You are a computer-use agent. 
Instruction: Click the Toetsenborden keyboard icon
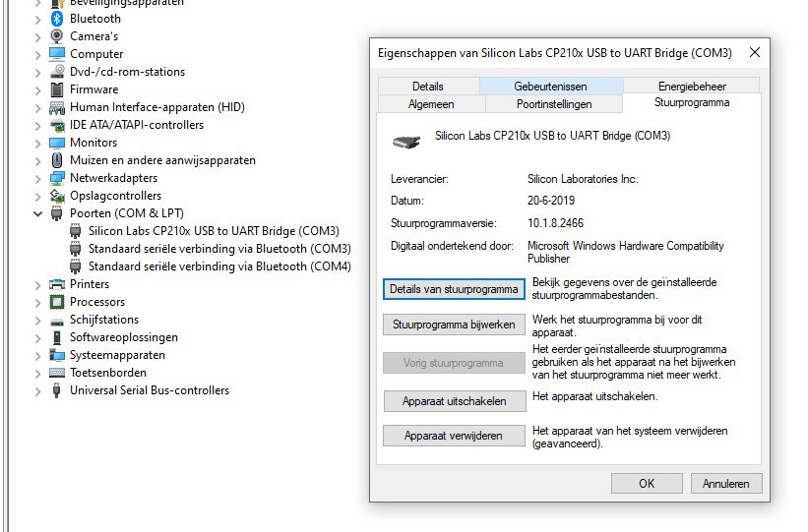(x=57, y=373)
